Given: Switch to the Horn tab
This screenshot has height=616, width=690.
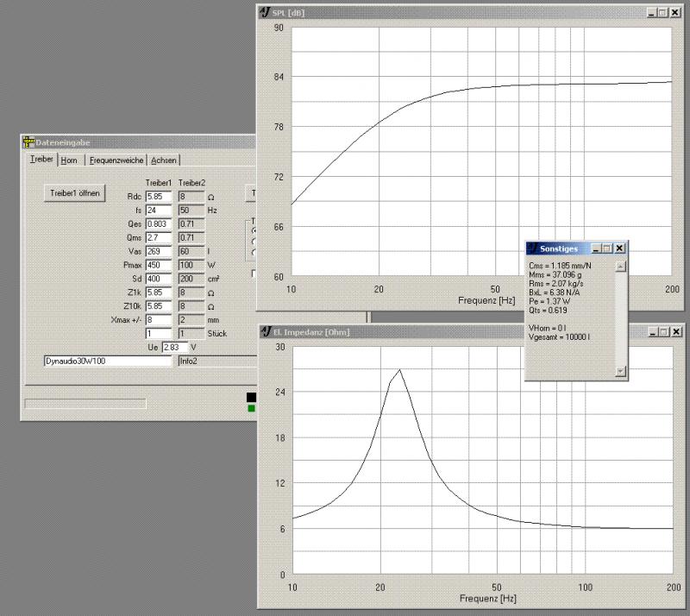Looking at the screenshot, I should pyautogui.click(x=69, y=160).
